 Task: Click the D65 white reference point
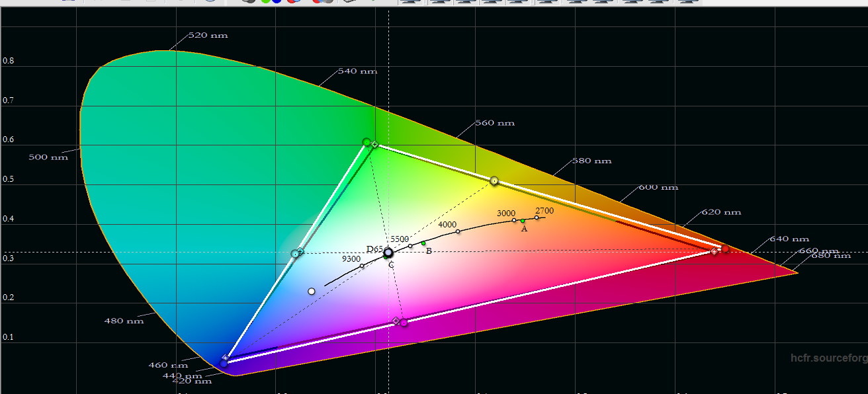tap(388, 253)
